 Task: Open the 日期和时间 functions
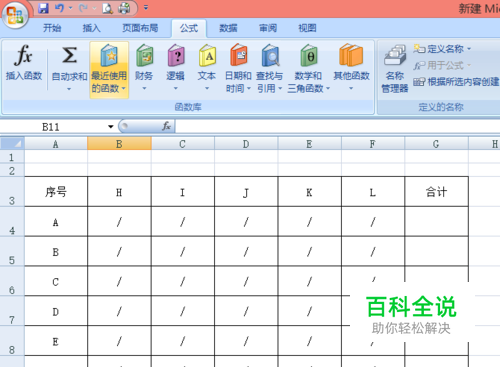238,68
